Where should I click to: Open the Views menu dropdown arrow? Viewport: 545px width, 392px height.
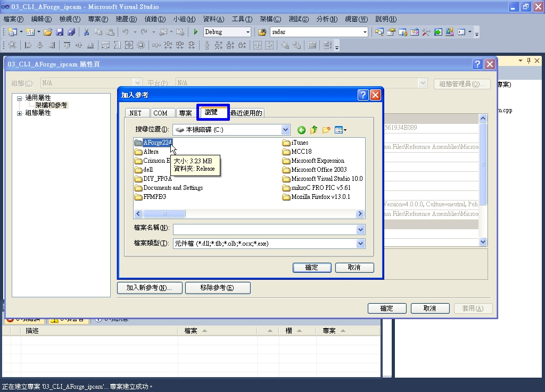pos(345,130)
